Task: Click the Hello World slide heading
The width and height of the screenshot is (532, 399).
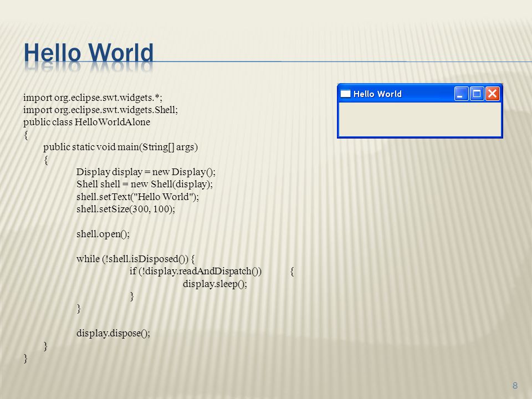Action: click(89, 53)
